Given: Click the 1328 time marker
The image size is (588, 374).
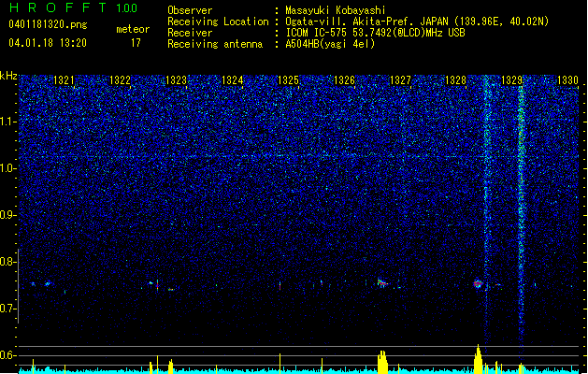Looking at the screenshot, I should point(455,80).
